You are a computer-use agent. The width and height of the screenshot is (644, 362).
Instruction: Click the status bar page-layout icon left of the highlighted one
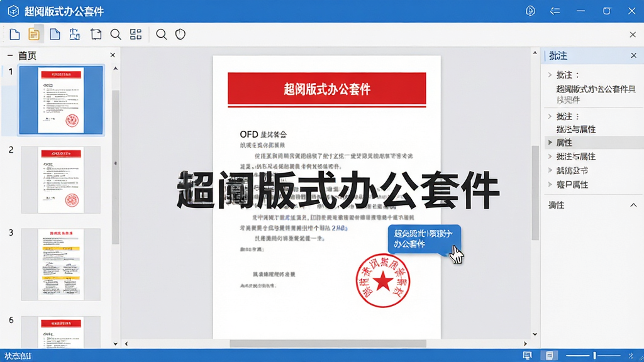click(x=528, y=356)
